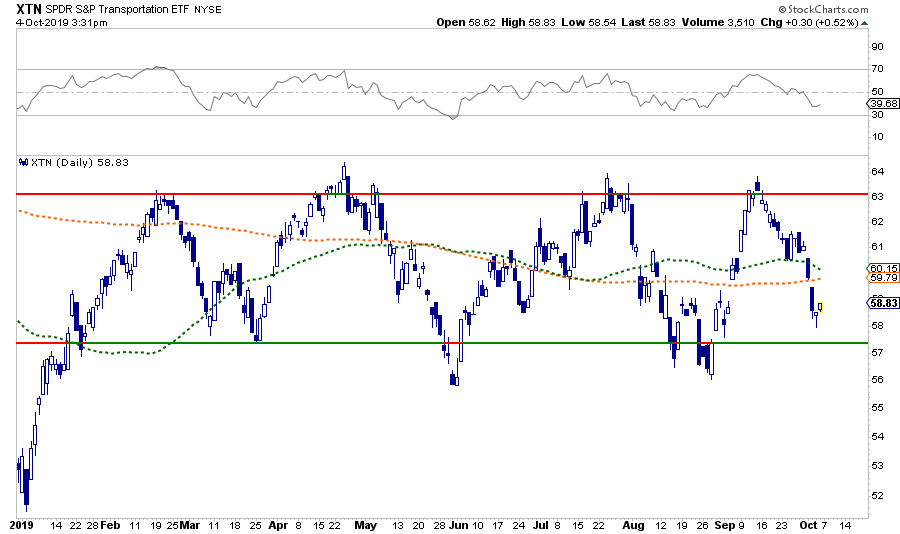This screenshot has height=534, width=900.
Task: Click the 55 price axis label
Action: 877,408
